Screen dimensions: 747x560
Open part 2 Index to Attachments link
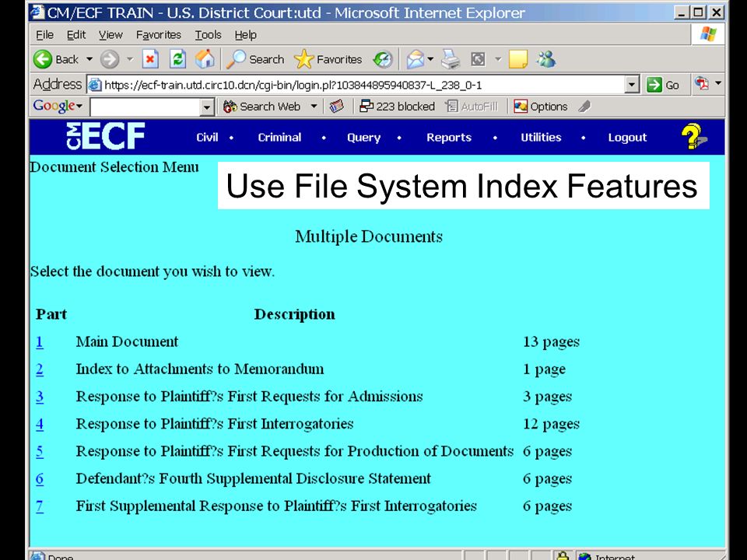pos(40,369)
